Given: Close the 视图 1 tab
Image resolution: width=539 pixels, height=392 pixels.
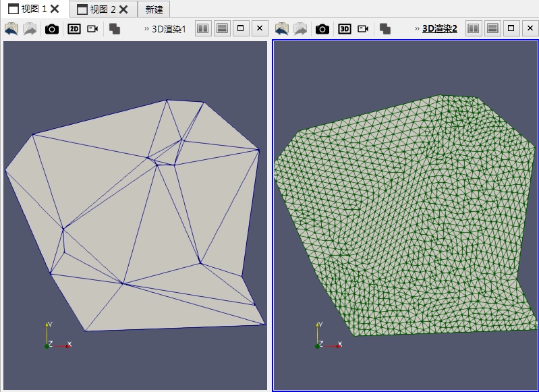Looking at the screenshot, I should coord(55,9).
